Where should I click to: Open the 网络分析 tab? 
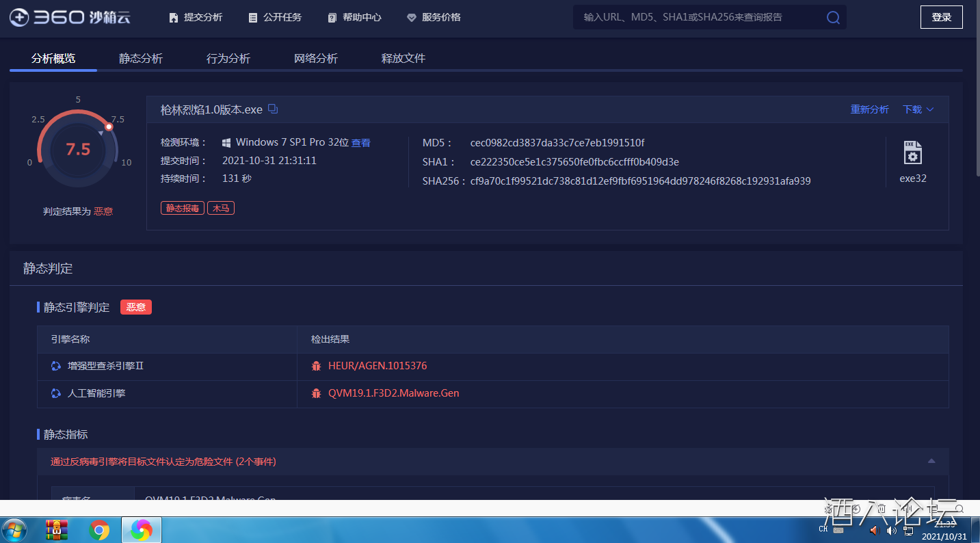[316, 59]
